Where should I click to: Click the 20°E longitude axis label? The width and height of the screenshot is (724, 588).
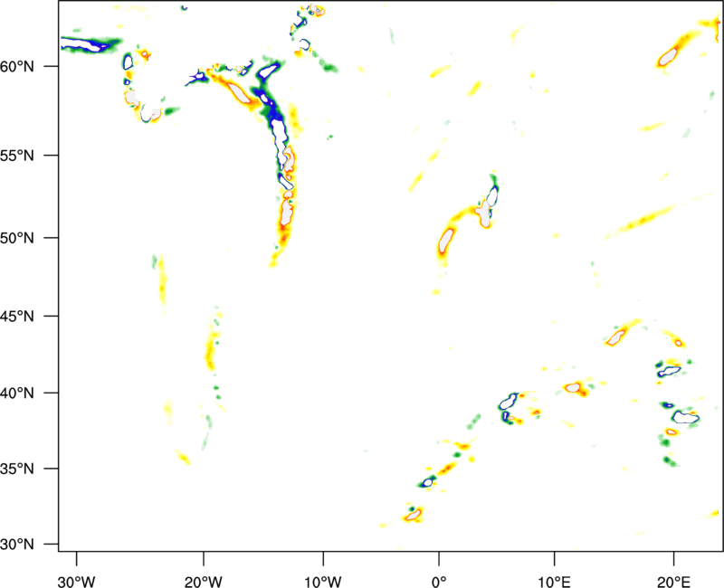673,581
